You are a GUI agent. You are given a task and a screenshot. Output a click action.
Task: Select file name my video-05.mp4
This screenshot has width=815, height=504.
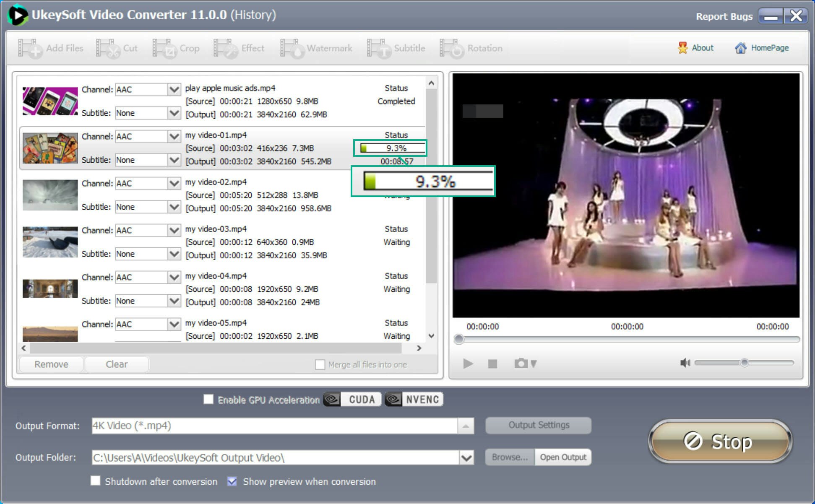pyautogui.click(x=216, y=323)
